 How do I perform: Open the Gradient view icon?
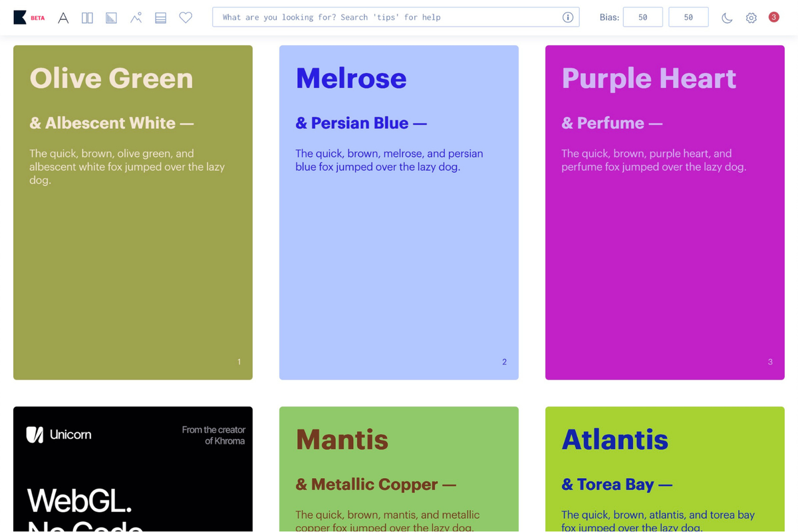[111, 18]
